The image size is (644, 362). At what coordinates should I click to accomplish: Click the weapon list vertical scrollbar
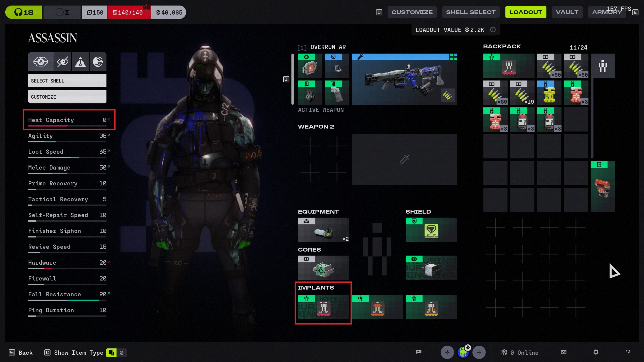[x=293, y=79]
